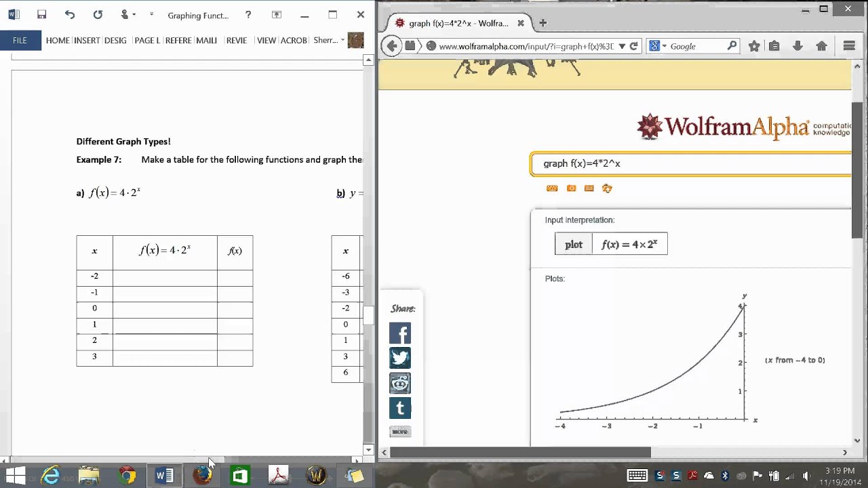Viewport: 868px width, 488px height.
Task: Open the Google search engine dropdown
Action: tap(658, 46)
